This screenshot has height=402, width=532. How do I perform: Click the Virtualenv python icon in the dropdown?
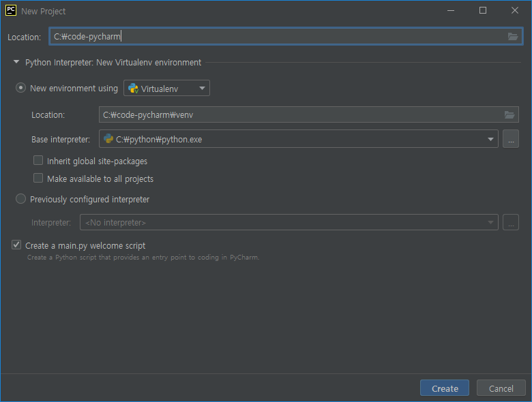(x=133, y=89)
